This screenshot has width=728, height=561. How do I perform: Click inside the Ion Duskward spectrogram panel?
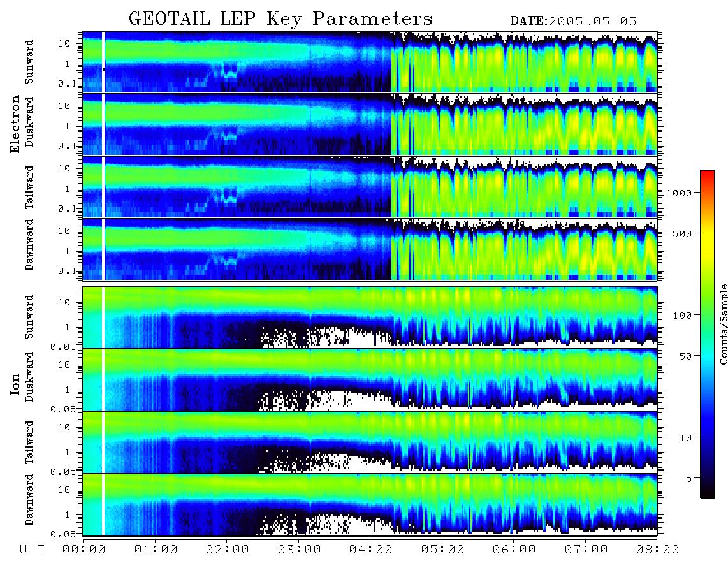point(370,380)
